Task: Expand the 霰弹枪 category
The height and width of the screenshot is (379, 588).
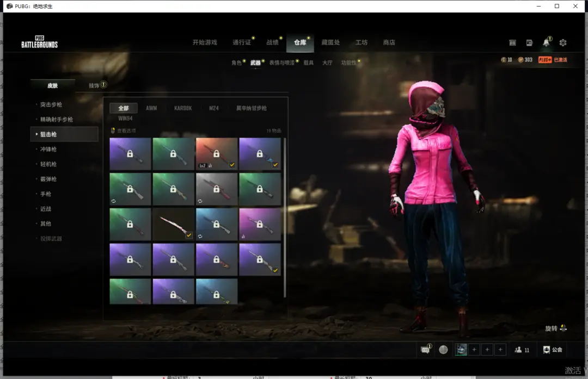Action: click(x=48, y=179)
